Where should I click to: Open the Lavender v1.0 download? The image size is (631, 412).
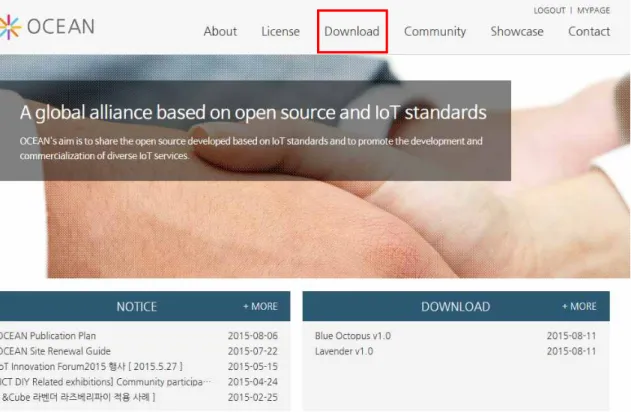(x=344, y=351)
